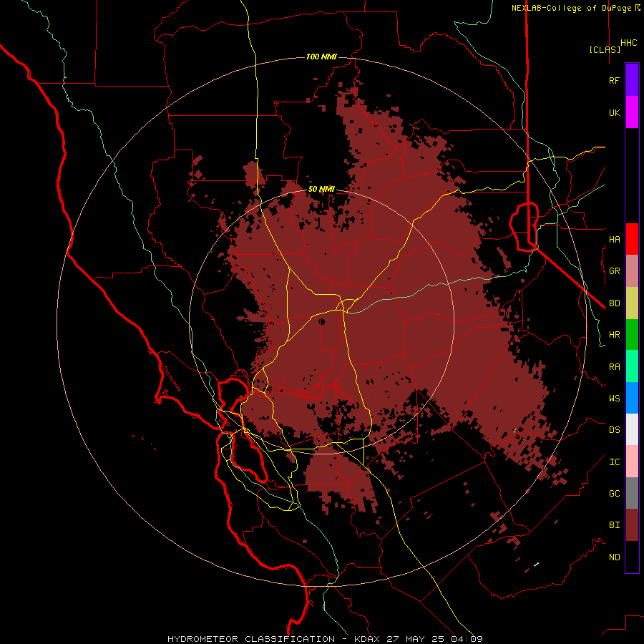The image size is (644, 644).
Task: Click the NEXLAB-College of DuPage text
Action: [572, 8]
